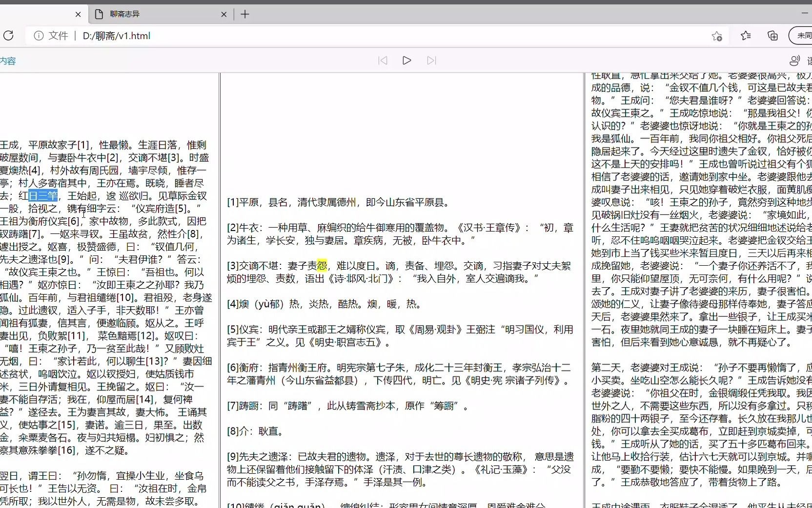Add this page to favorites via star-plus icon
The height and width of the screenshot is (508, 812).
point(717,36)
